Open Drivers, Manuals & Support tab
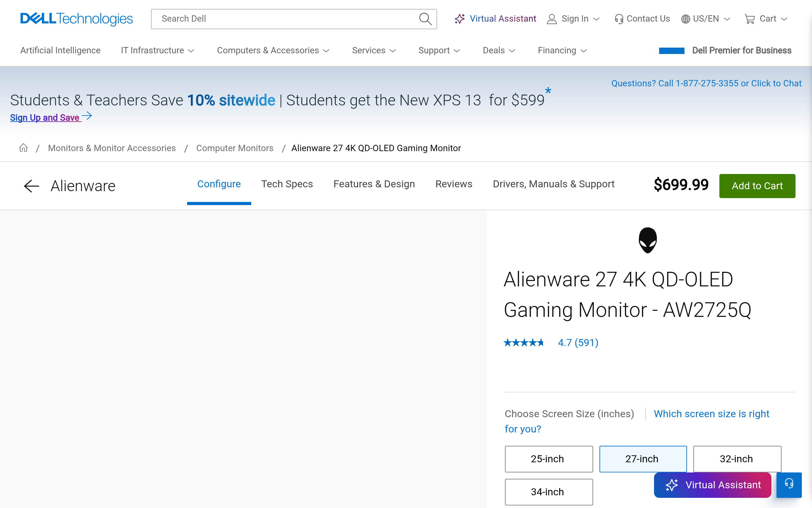The image size is (812, 508). click(x=553, y=184)
